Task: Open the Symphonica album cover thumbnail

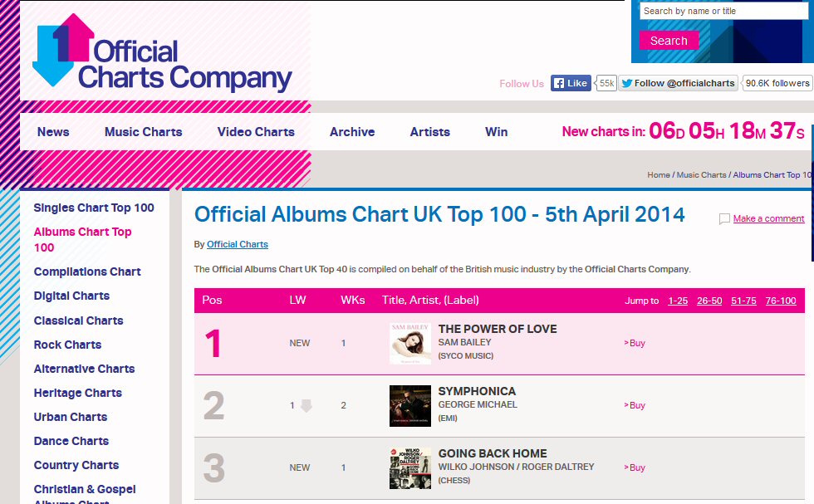Action: coord(410,406)
